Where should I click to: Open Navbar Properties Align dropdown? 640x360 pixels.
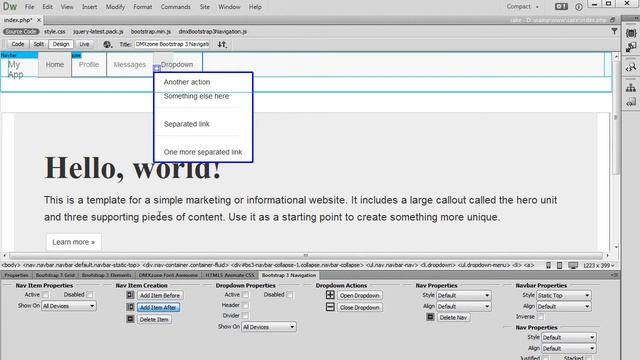[564, 306]
